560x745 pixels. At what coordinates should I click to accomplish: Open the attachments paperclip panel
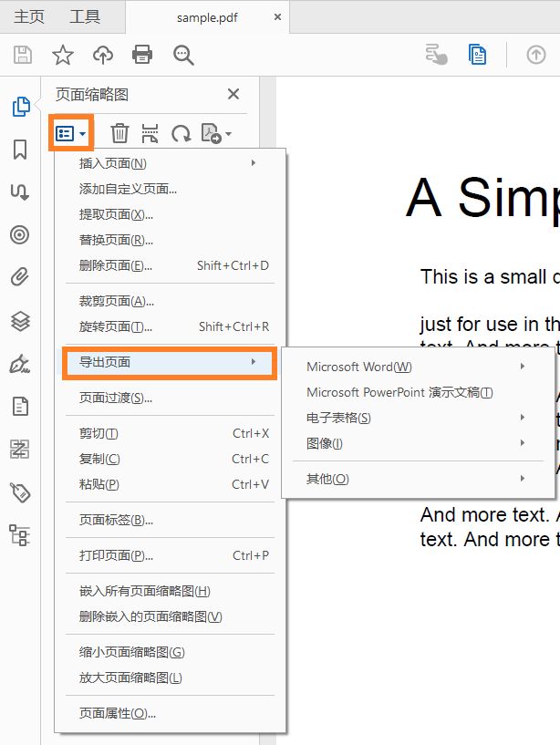(19, 276)
